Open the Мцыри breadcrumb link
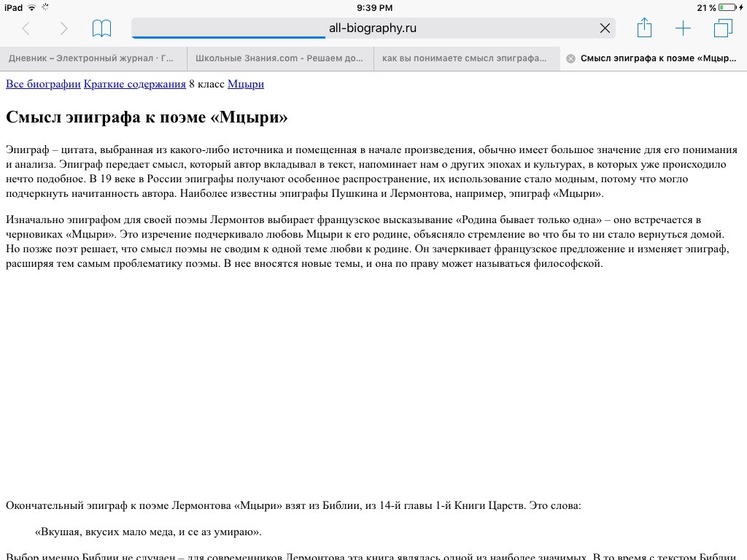Image resolution: width=747 pixels, height=560 pixels. (x=246, y=84)
